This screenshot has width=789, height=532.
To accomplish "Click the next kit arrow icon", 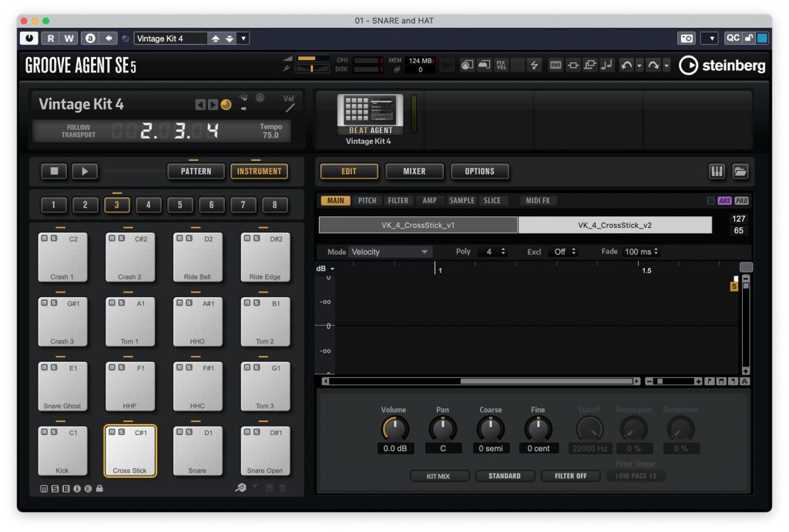I will coord(213,105).
